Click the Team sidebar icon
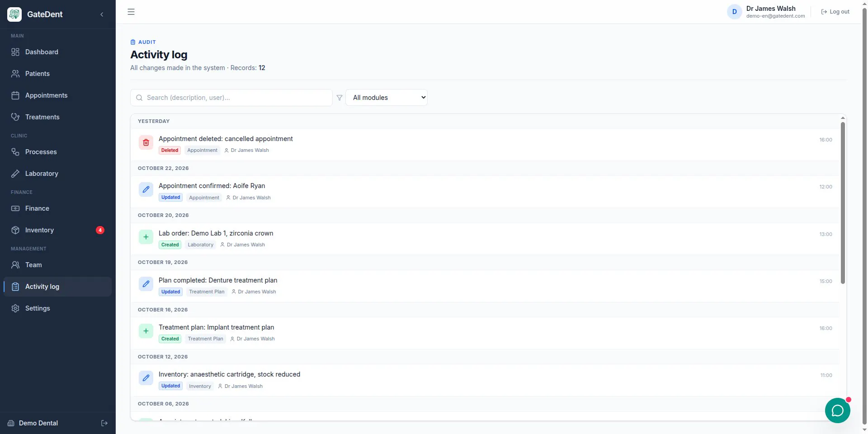This screenshot has width=868, height=434. (x=15, y=265)
